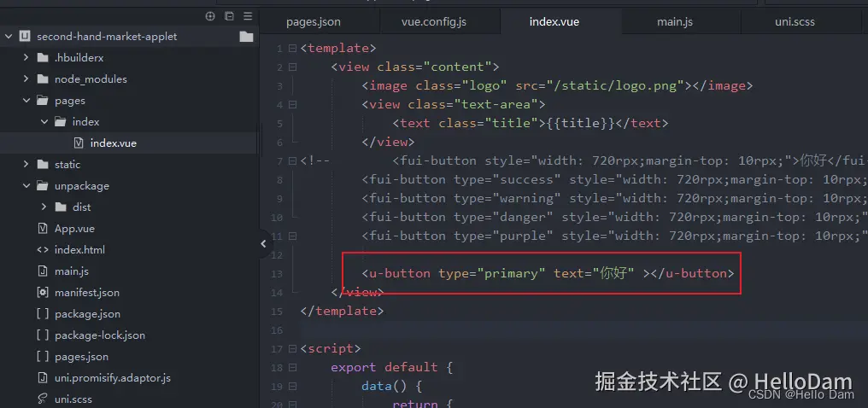Click the brackets icon beside pages.json in tree
The image size is (868, 408).
(x=43, y=356)
